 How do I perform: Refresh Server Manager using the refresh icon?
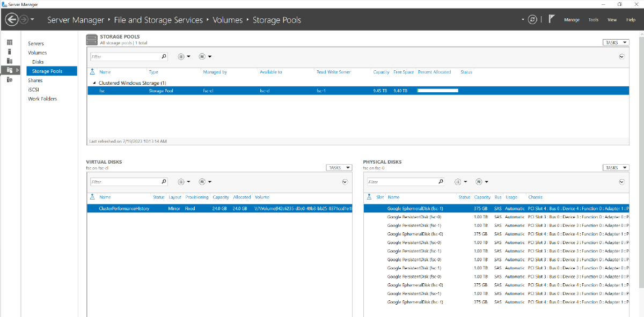[532, 19]
